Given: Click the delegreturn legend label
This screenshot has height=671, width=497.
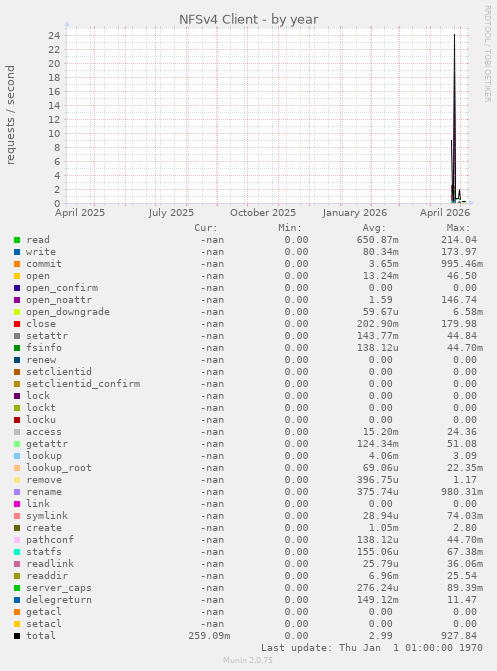Looking at the screenshot, I should point(59,600).
